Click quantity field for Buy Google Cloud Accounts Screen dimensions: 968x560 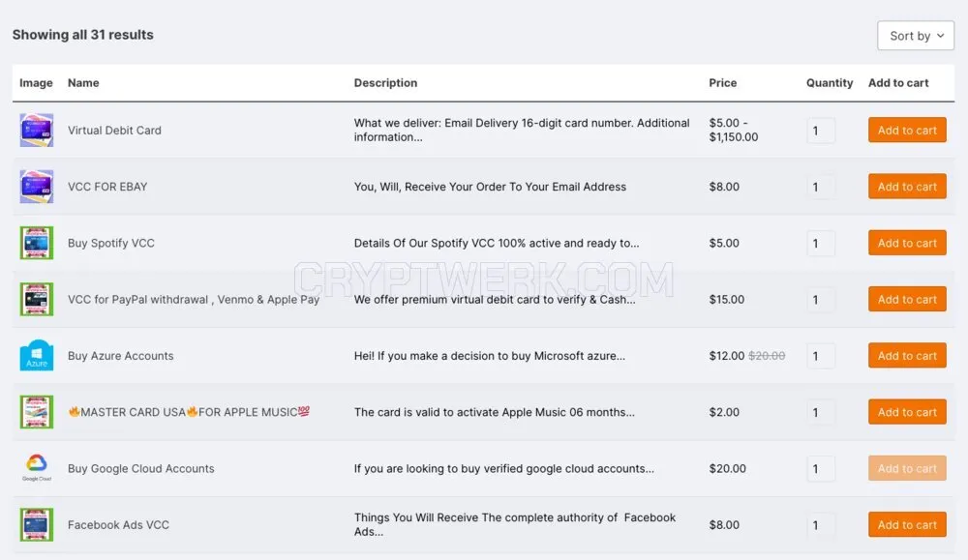pyautogui.click(x=821, y=469)
